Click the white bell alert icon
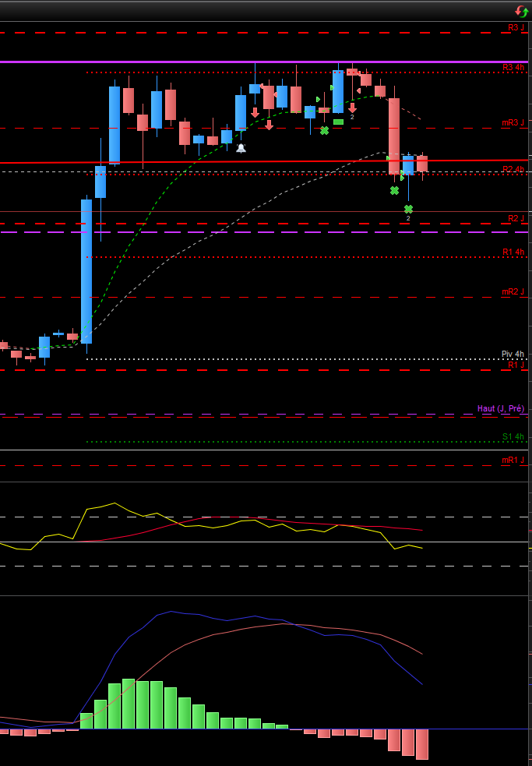532x766 pixels. pos(241,148)
